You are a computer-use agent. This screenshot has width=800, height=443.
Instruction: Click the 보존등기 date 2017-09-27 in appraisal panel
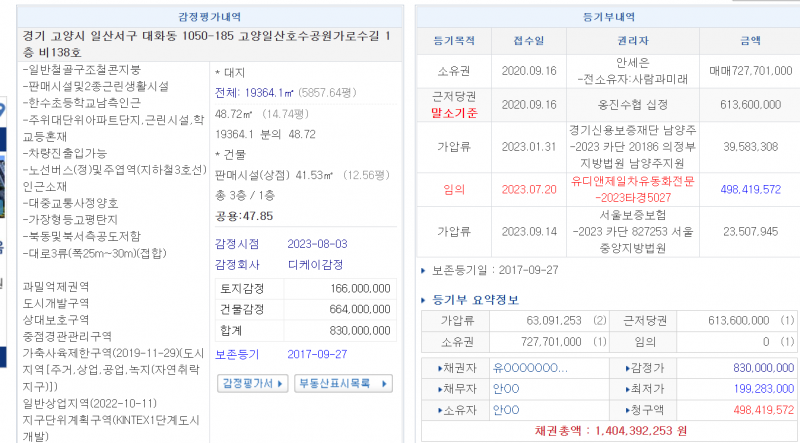317,354
